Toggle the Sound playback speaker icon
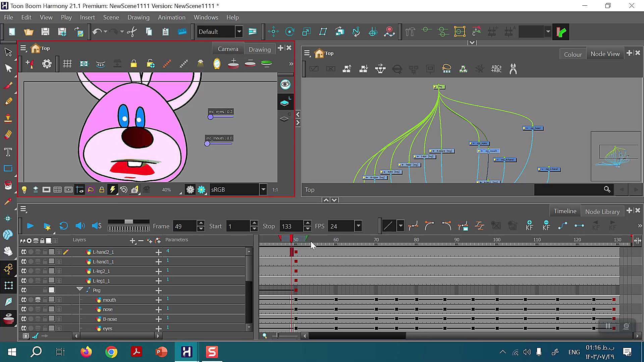Image resolution: width=644 pixels, height=362 pixels. (x=80, y=226)
